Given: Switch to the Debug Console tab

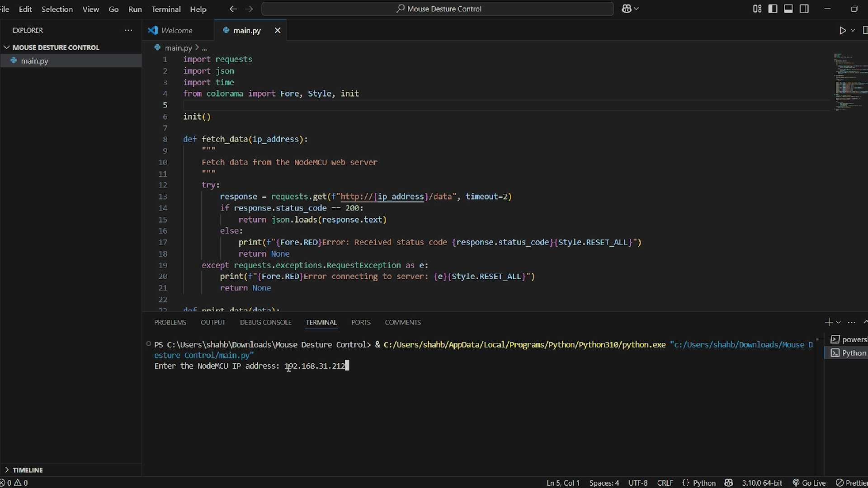Looking at the screenshot, I should [265, 322].
